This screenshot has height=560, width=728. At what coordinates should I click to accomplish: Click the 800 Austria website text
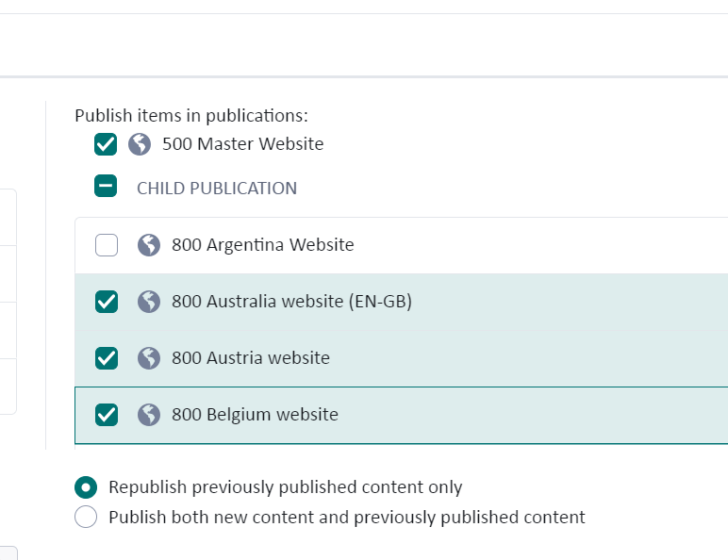tap(251, 358)
